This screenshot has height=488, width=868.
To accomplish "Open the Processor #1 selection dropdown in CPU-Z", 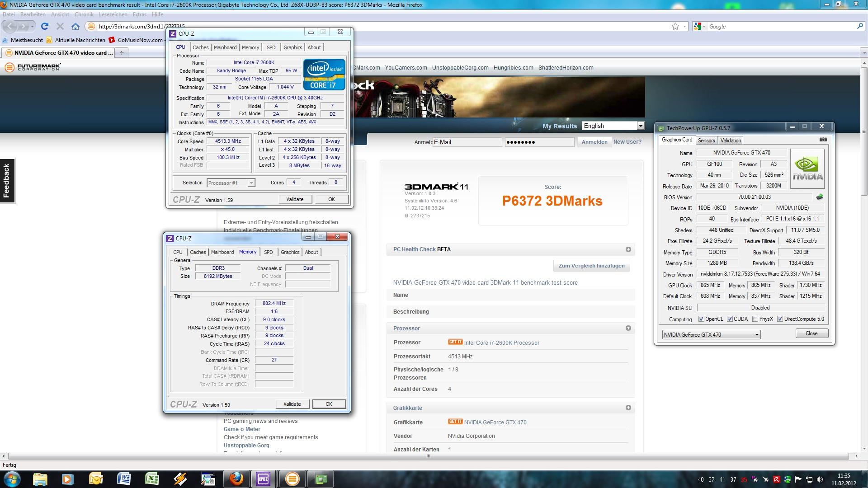I will (231, 183).
